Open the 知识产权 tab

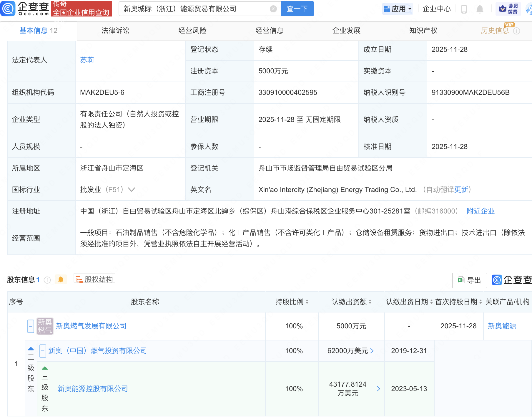[423, 31]
